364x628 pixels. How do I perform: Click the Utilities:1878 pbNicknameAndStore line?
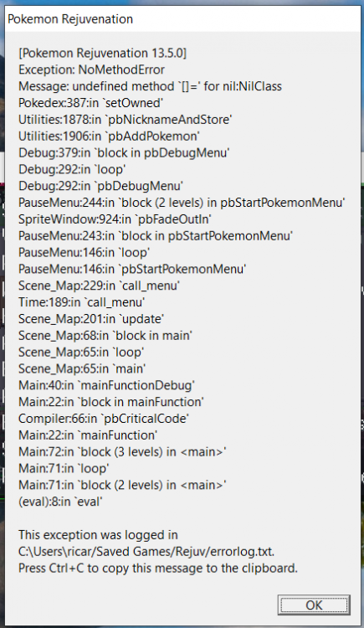(x=126, y=120)
